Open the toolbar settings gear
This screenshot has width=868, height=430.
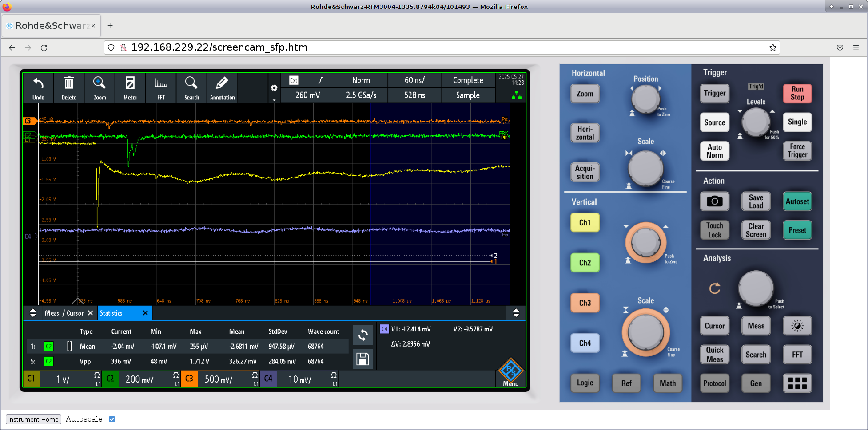tap(274, 88)
